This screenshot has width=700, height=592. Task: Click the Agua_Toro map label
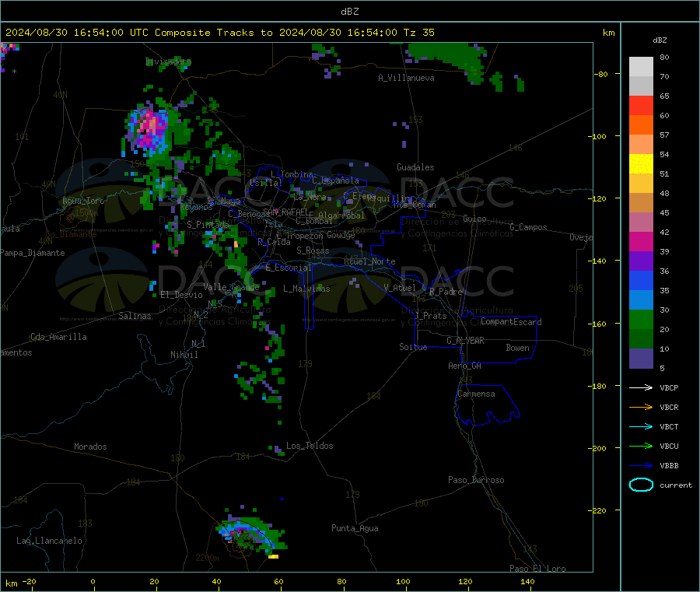point(83,201)
